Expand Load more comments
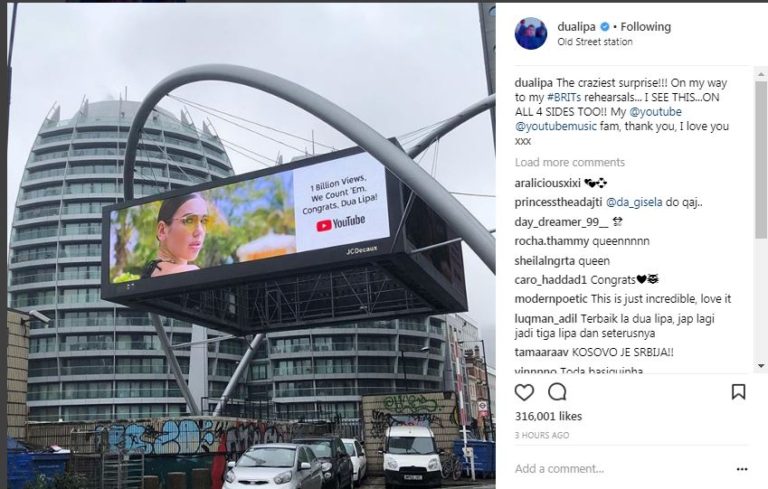Image resolution: width=768 pixels, height=489 pixels. click(570, 162)
